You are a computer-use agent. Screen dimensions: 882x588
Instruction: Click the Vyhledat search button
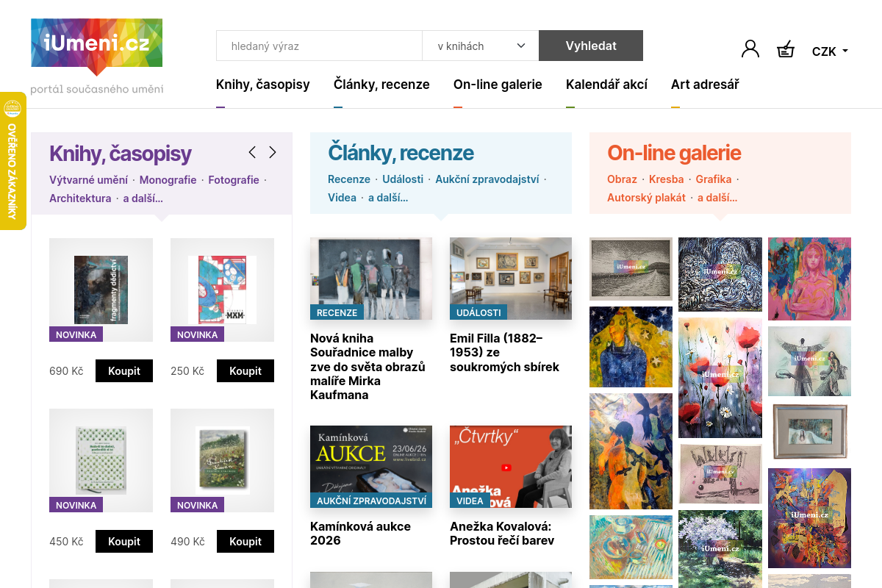(x=591, y=46)
